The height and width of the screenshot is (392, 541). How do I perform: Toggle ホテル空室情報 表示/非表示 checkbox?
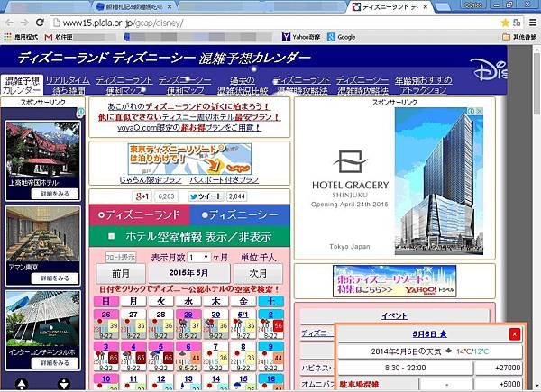(111, 236)
